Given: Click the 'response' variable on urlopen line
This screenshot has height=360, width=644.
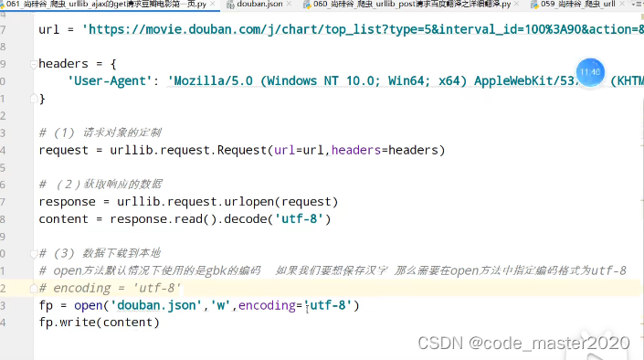Looking at the screenshot, I should tap(67, 202).
